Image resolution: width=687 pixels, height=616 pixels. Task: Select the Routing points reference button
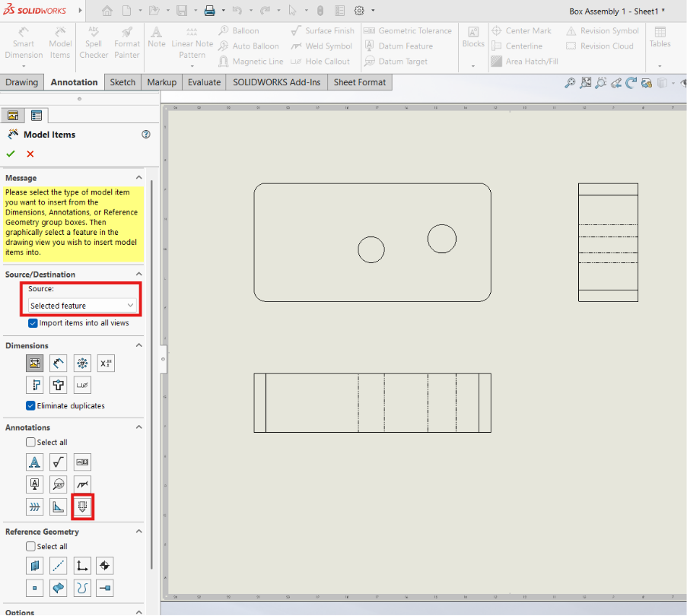coord(105,588)
